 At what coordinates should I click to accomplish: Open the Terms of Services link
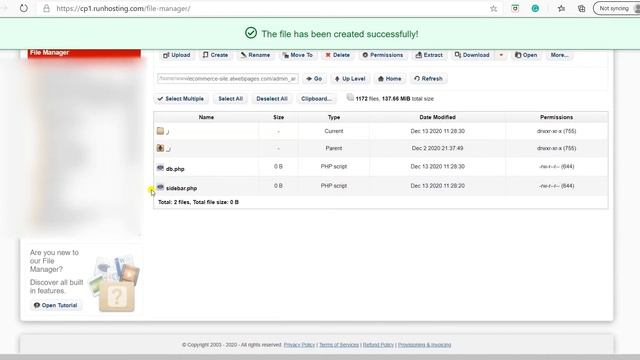click(x=339, y=345)
